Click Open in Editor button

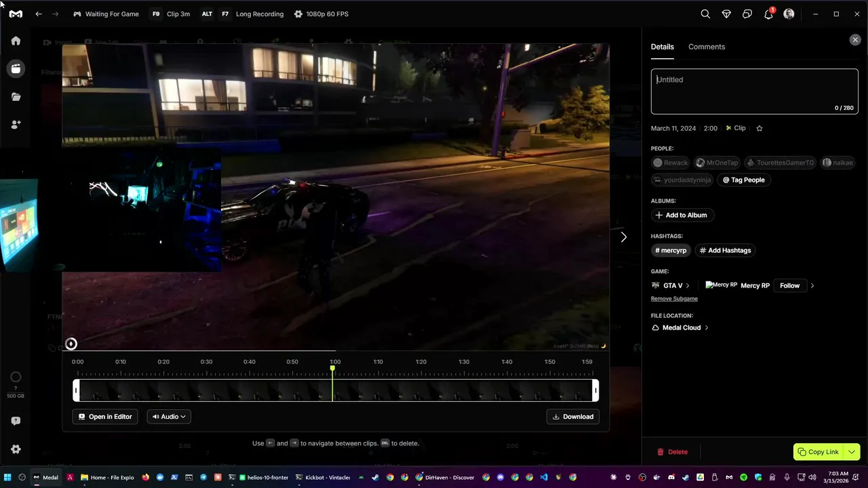pyautogui.click(x=105, y=417)
